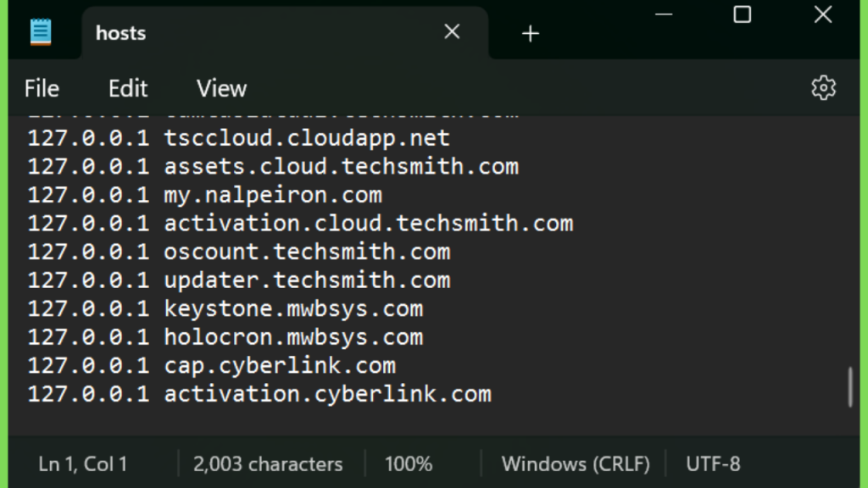
Task: Click the vertical scrollbar thumb
Action: pos(850,386)
